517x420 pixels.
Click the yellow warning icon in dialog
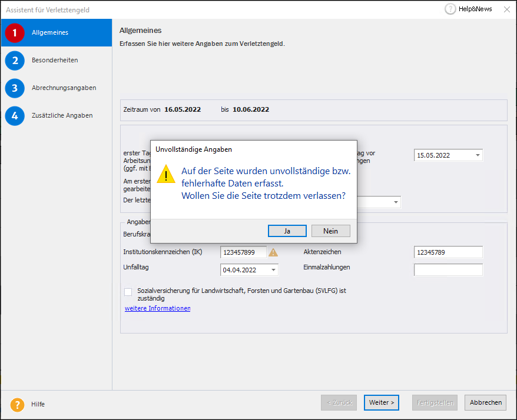coord(167,175)
